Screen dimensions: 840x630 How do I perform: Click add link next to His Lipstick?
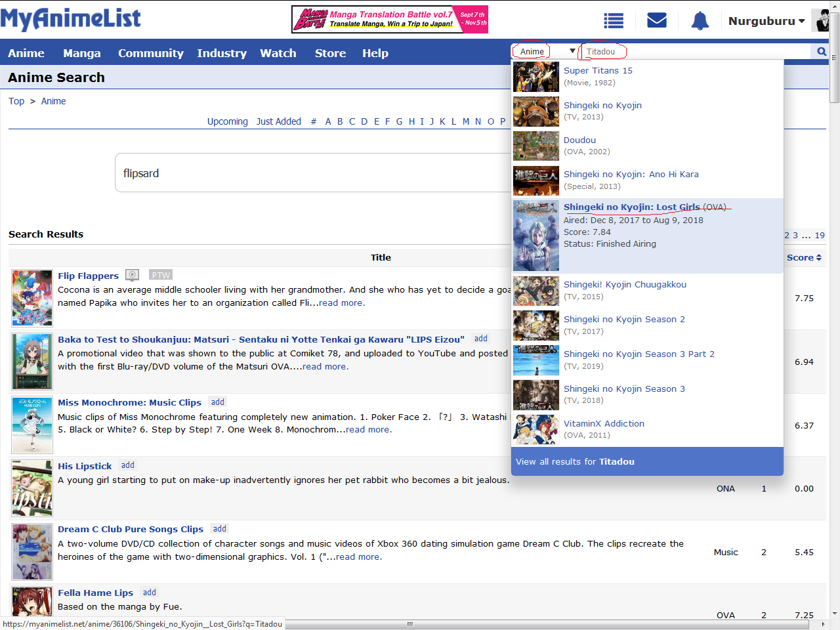pos(128,465)
